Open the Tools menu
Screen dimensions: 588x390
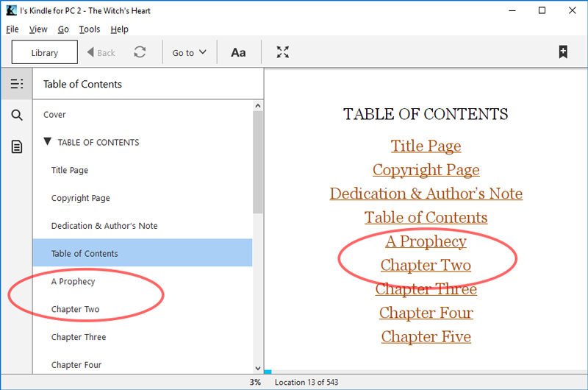[90, 29]
